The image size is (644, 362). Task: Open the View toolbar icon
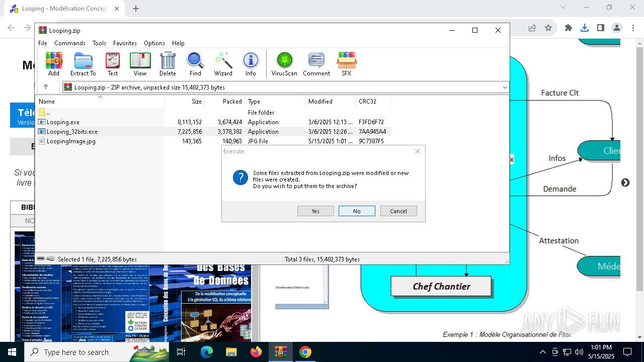pos(140,64)
